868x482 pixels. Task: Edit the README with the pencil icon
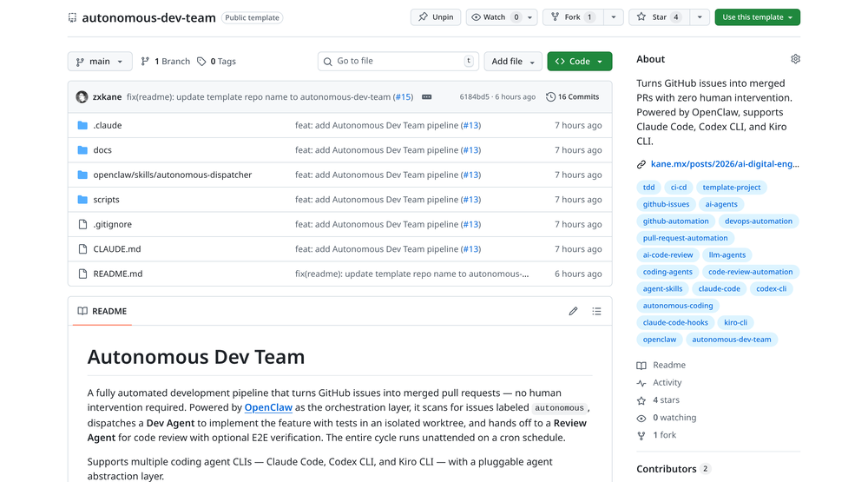point(573,312)
